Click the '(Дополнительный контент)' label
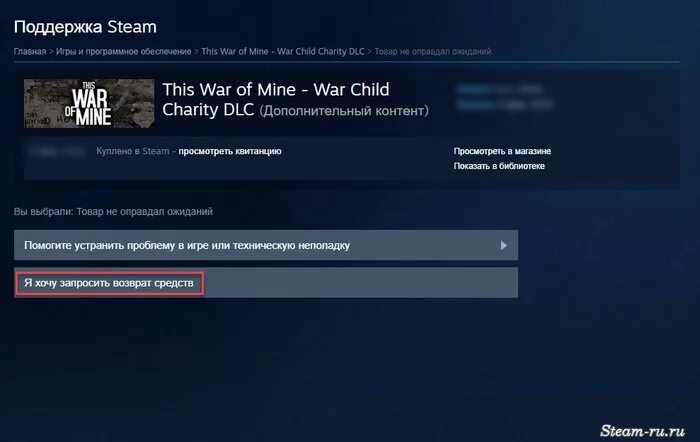The height and width of the screenshot is (442, 700). point(344,110)
